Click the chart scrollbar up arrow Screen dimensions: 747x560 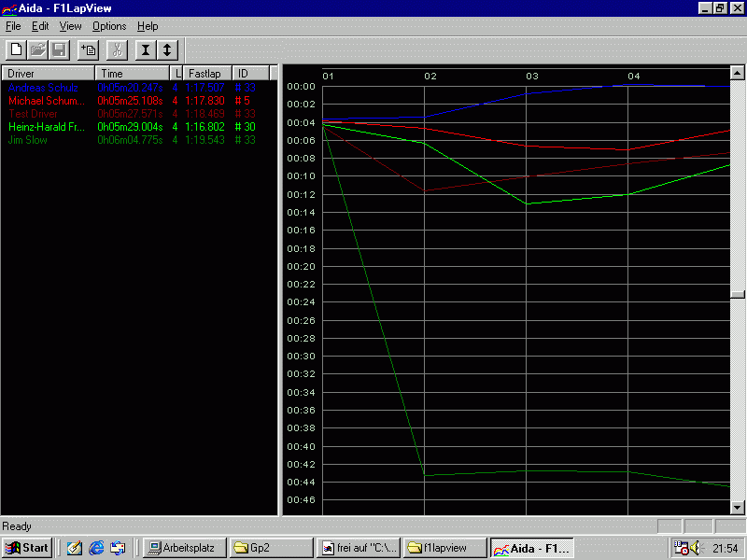tap(738, 73)
